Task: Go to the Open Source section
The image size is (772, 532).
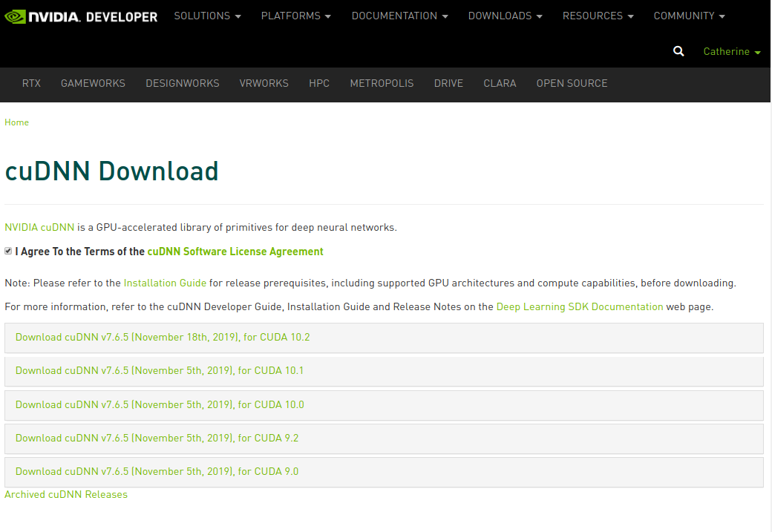Action: [572, 83]
